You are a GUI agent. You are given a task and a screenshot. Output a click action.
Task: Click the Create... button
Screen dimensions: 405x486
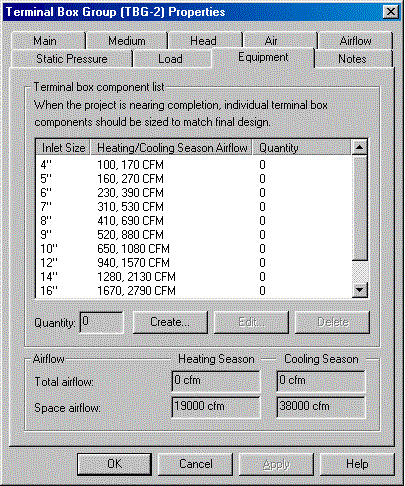pyautogui.click(x=170, y=322)
